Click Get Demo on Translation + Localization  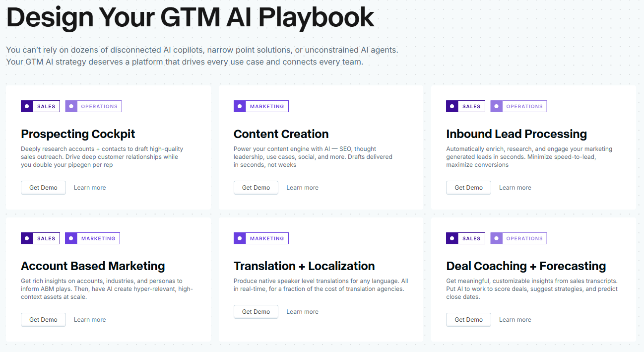256,311
